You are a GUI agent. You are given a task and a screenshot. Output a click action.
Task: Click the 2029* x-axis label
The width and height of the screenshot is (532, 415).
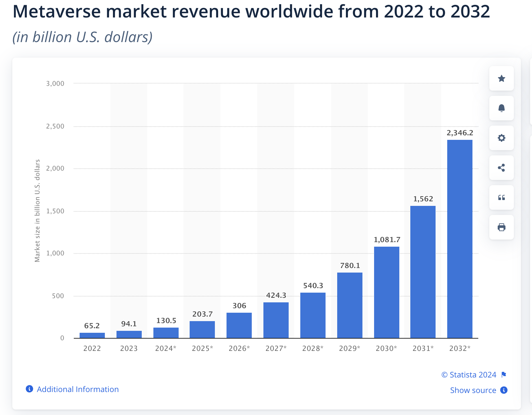tap(349, 348)
